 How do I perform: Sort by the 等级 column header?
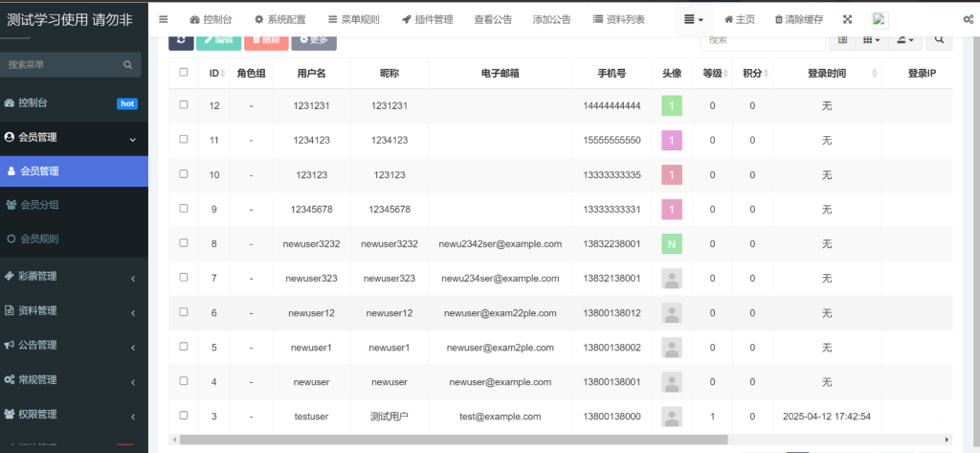712,73
